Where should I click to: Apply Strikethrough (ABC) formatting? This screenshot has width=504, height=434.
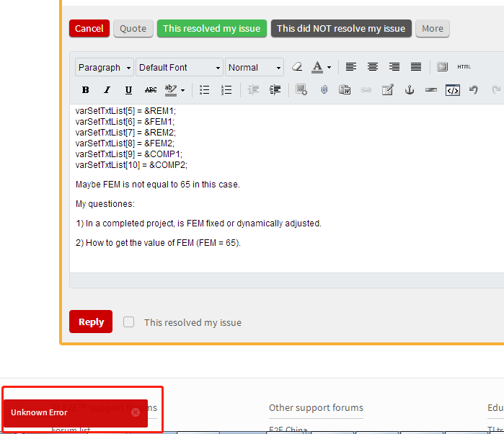click(151, 90)
